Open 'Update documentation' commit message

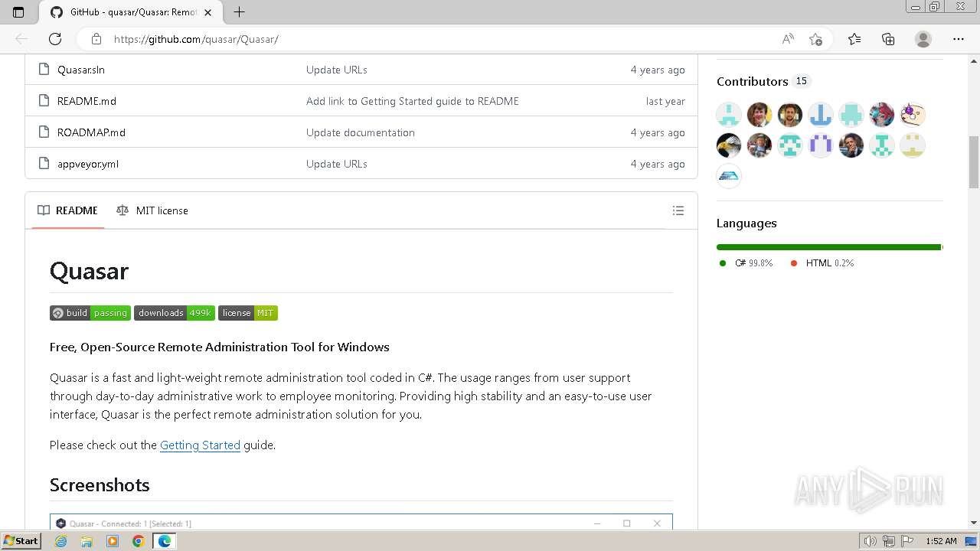[x=360, y=132]
